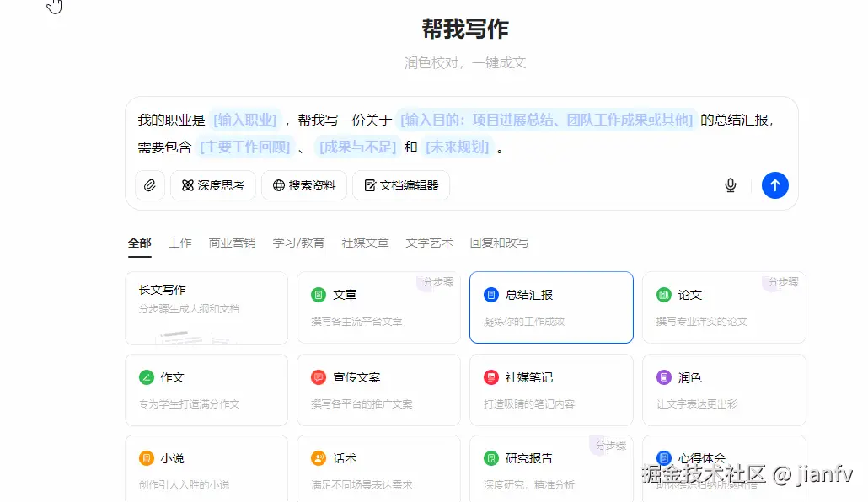Viewport: 868px width, 502px height.
Task: Click the 润色 card title
Action: (689, 377)
